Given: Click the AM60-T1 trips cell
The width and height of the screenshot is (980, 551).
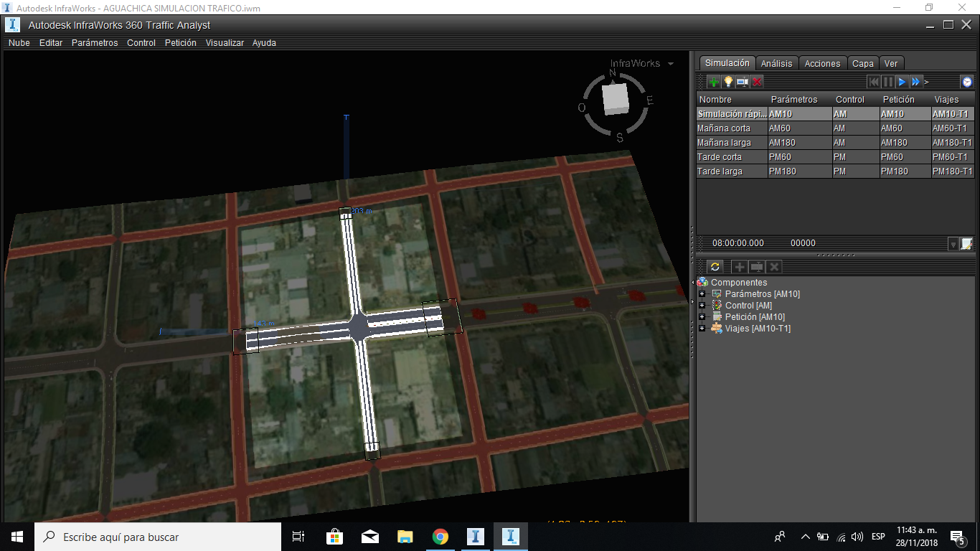Looking at the screenshot, I should pyautogui.click(x=953, y=128).
